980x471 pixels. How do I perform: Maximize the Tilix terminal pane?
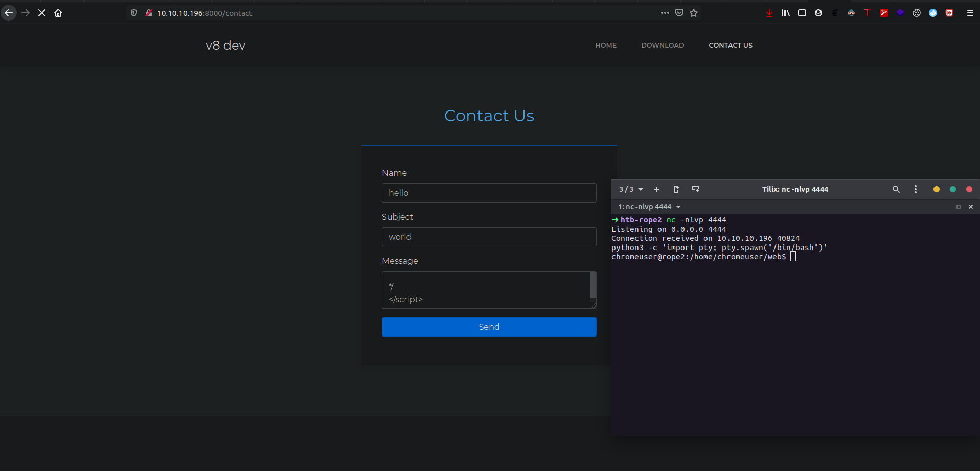coord(959,207)
